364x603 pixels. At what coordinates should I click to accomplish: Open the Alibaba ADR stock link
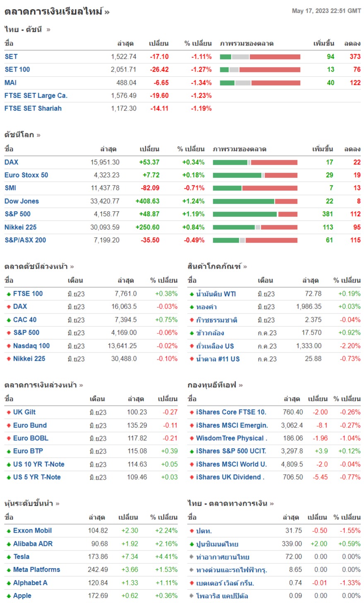33,544
